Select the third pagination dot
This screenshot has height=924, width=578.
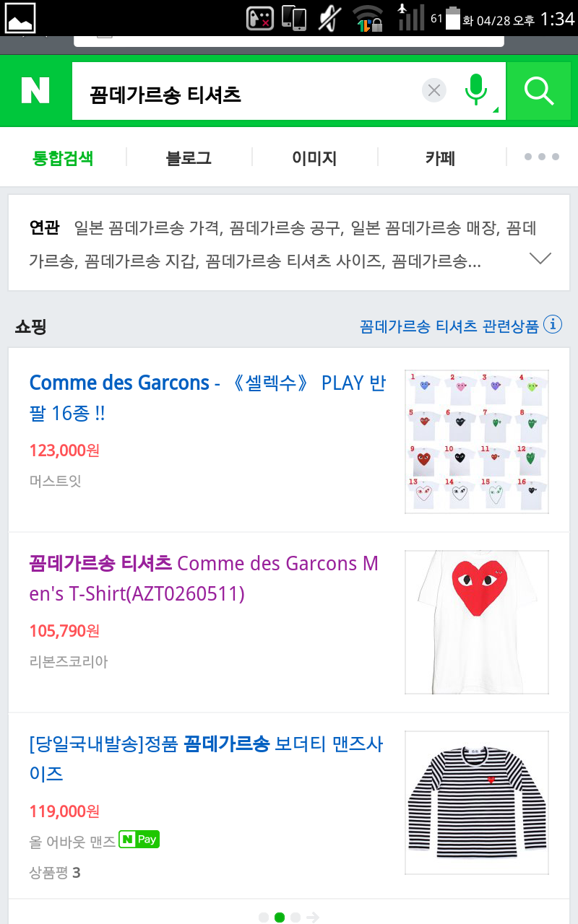296,918
